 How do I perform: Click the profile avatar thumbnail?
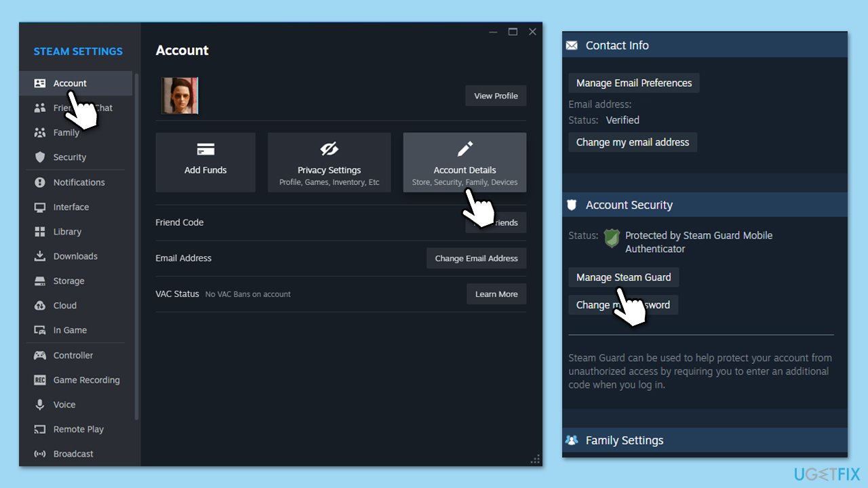[x=179, y=96]
